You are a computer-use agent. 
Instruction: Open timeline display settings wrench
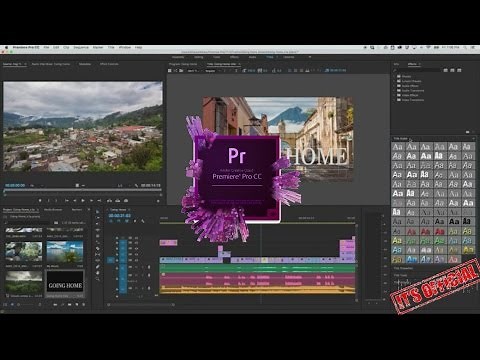(143, 221)
